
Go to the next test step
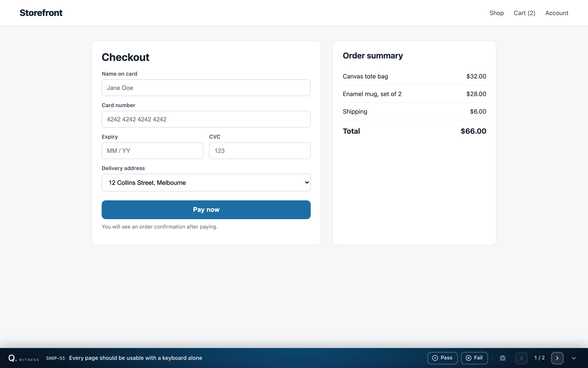(557, 358)
